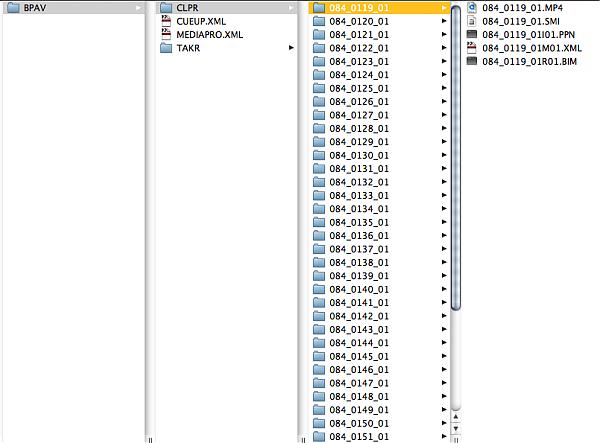Click the scroll up arrow button

tap(455, 417)
